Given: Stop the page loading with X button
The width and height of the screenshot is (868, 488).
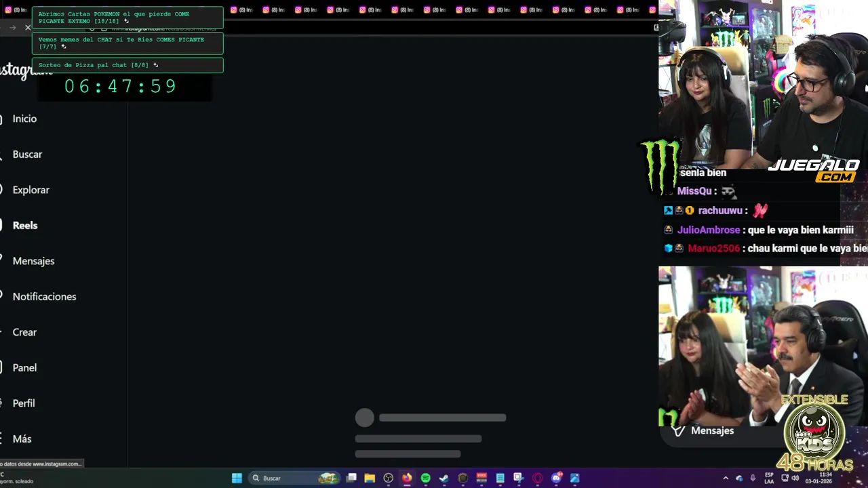Looking at the screenshot, I should pyautogui.click(x=28, y=27).
